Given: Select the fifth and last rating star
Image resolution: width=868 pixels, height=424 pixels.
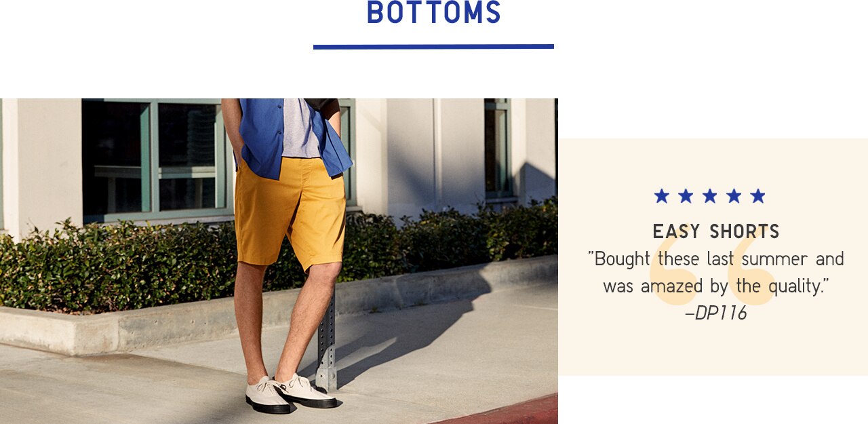Looking at the screenshot, I should click(x=757, y=196).
